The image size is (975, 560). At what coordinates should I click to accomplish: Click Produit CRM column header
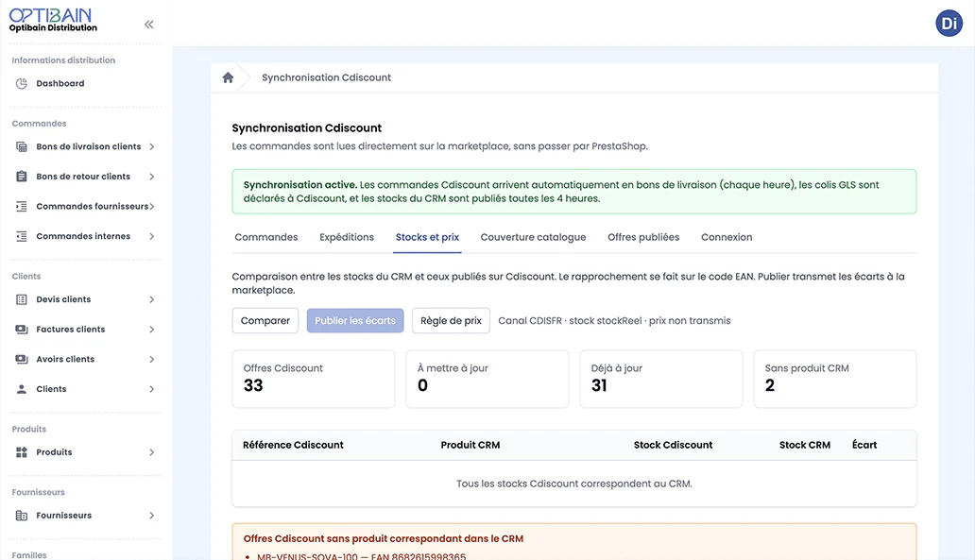[470, 445]
